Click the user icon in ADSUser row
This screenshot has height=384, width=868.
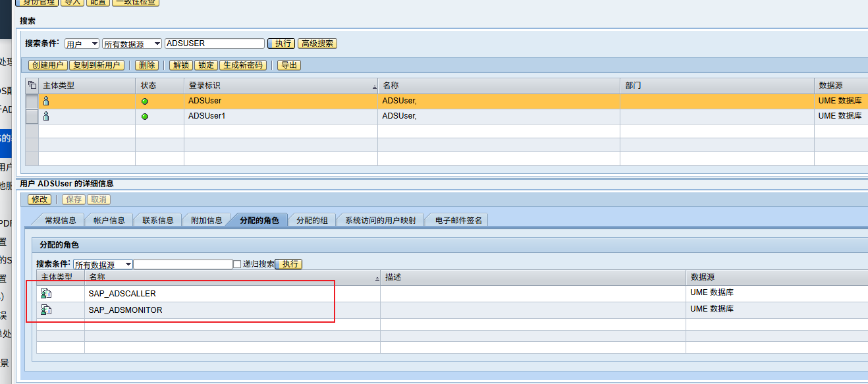tap(46, 101)
